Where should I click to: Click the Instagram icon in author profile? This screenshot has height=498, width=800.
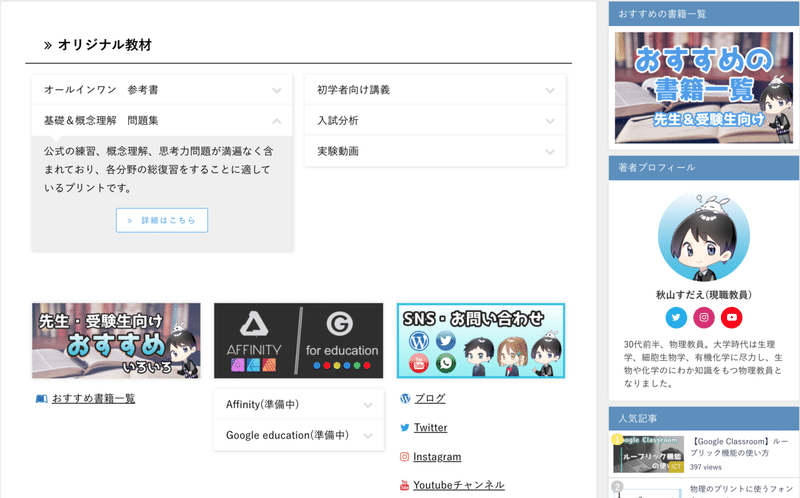704,317
